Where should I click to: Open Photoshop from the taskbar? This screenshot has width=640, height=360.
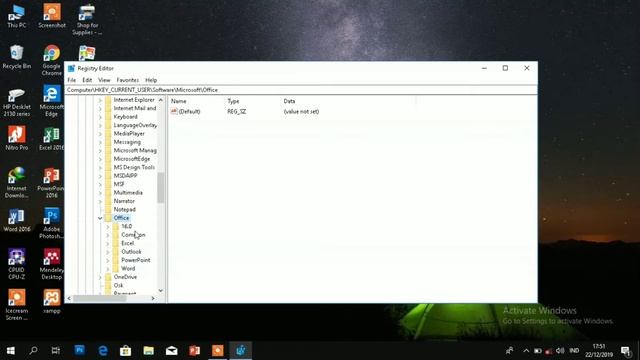80,350
